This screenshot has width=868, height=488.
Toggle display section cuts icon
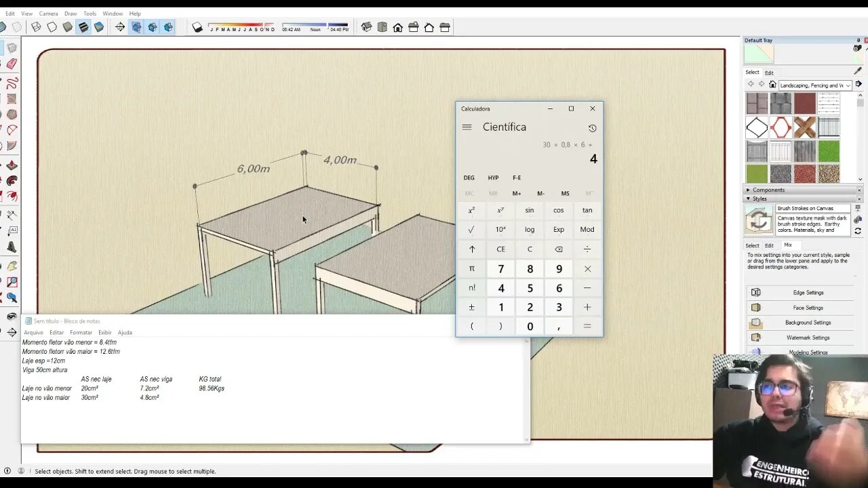click(x=153, y=27)
